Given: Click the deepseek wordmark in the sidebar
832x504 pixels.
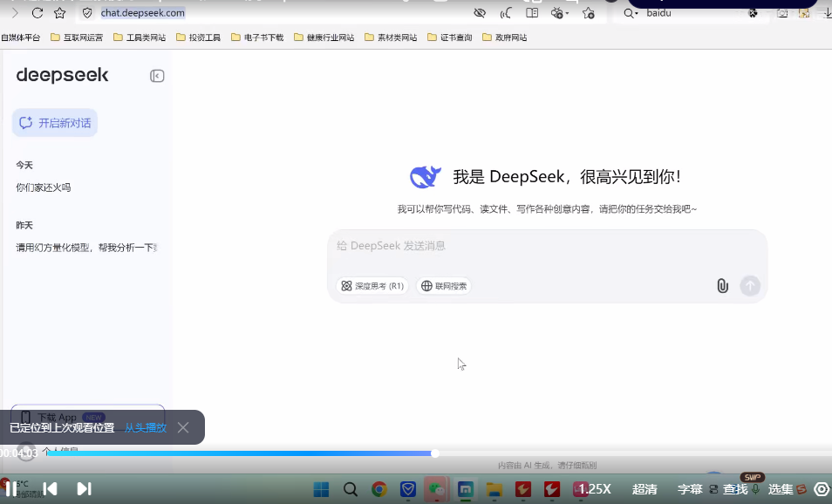Looking at the screenshot, I should [63, 75].
